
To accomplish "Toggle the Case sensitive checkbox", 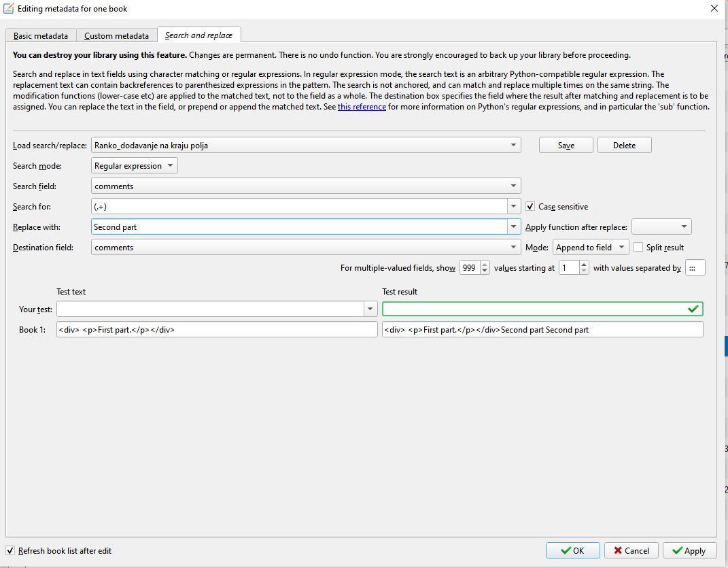I will pos(531,207).
